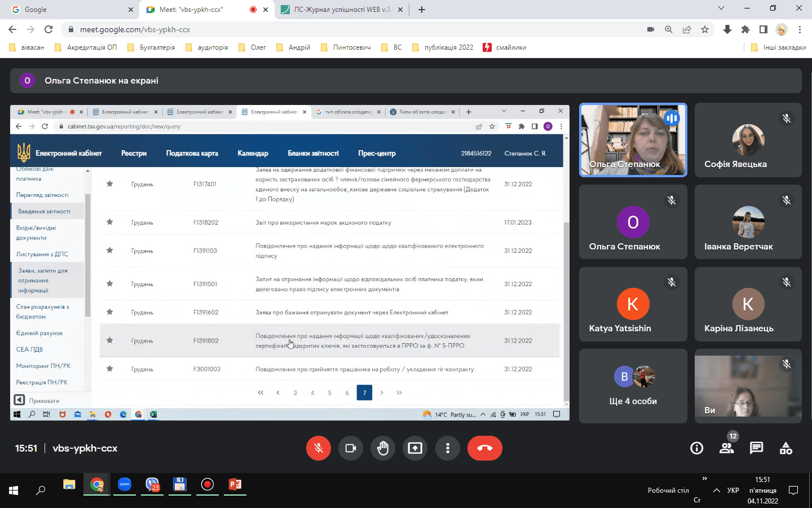Click the Ще 4 особи participants tile
The height and width of the screenshot is (508, 812).
633,386
